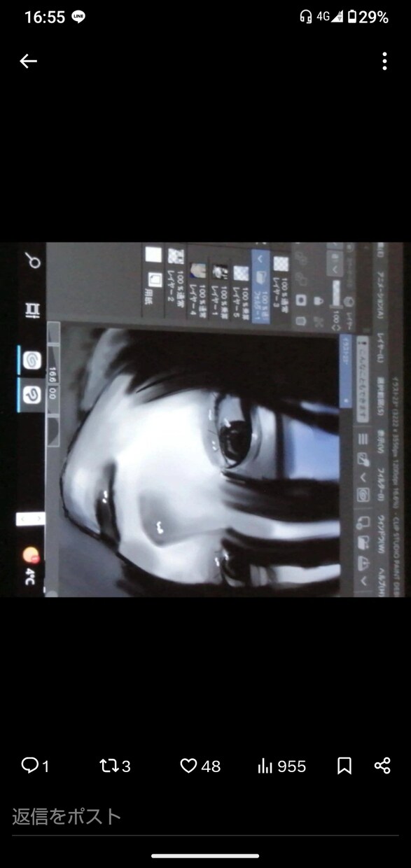
Task: Open the three-dot more options menu
Action: pos(384,62)
